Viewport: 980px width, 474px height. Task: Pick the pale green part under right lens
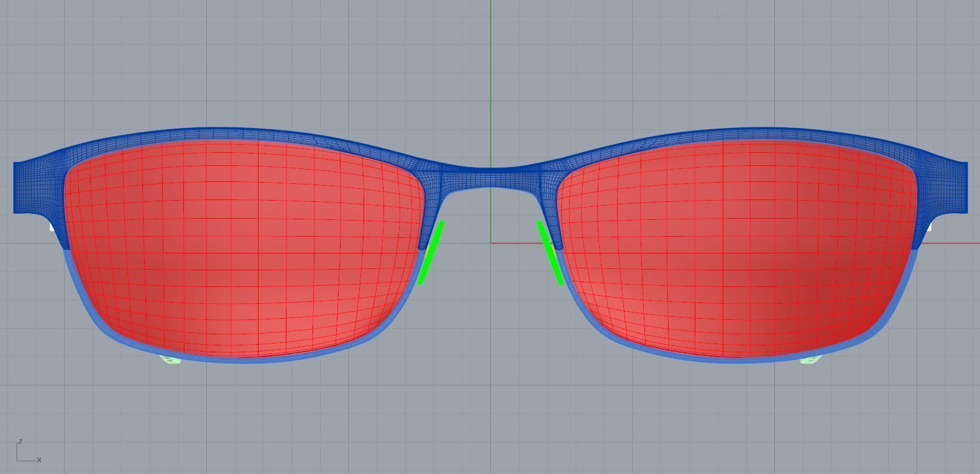810,359
